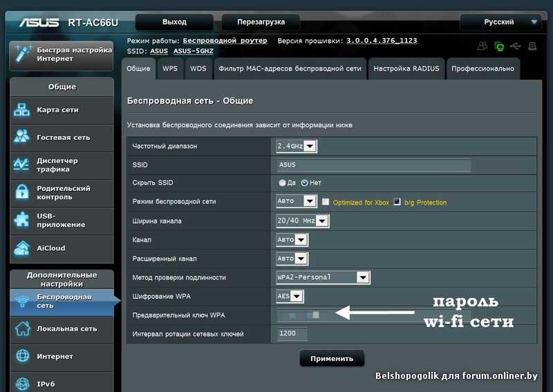
Task: Open the Беспроводной роутер mode link
Action: (x=225, y=41)
